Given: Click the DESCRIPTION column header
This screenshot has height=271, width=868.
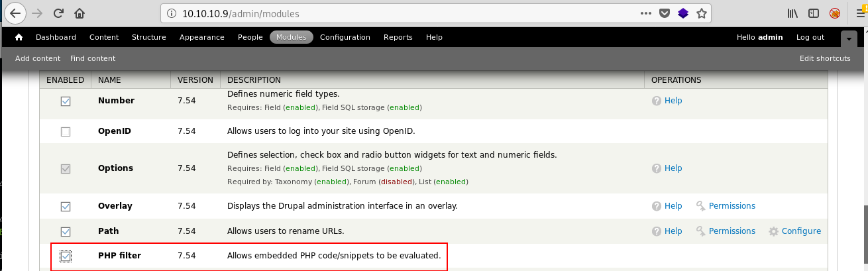Looking at the screenshot, I should [x=254, y=80].
